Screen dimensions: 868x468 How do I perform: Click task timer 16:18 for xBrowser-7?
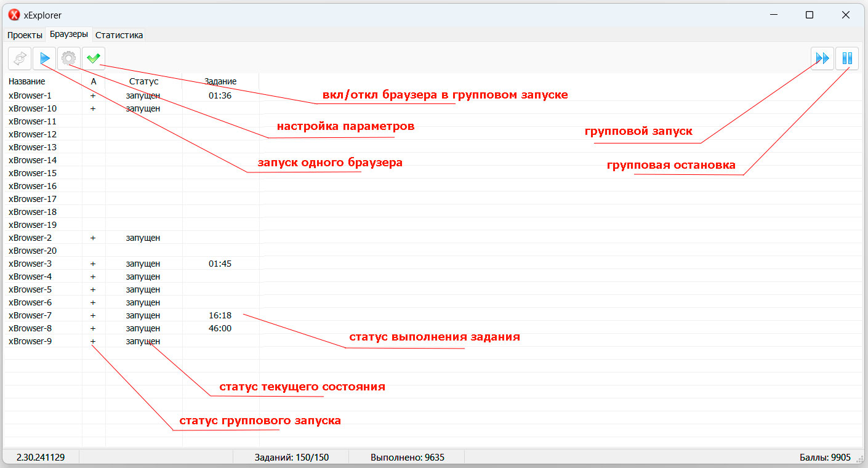tap(220, 315)
